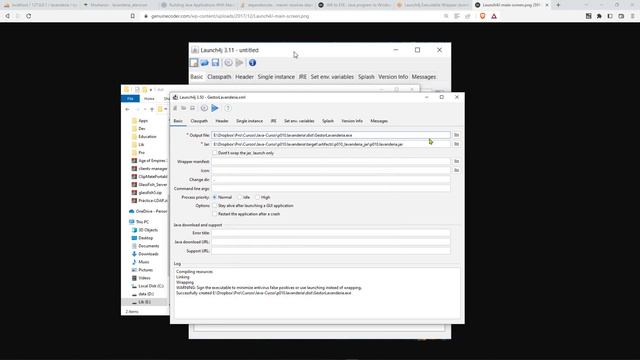Screen dimensions: 640x360
Task: Click the WARNING line in the Log
Action: 269,288
